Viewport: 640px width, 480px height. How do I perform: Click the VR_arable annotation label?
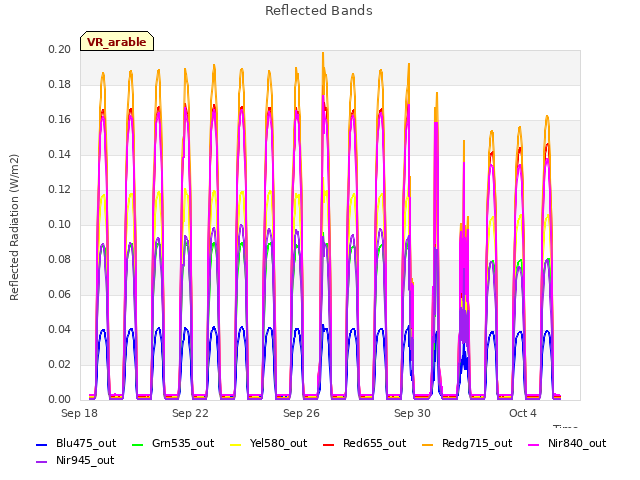[x=117, y=42]
